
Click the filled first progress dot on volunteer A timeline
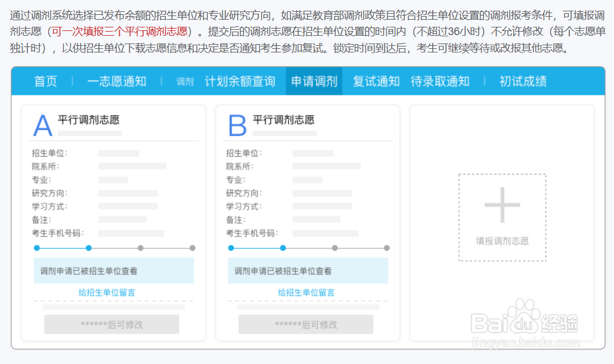click(37, 247)
